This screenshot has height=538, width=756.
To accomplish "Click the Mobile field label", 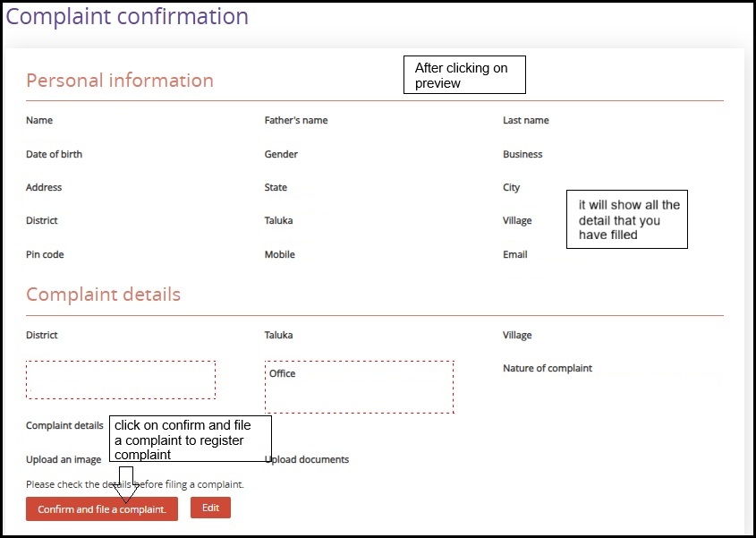I will click(280, 255).
